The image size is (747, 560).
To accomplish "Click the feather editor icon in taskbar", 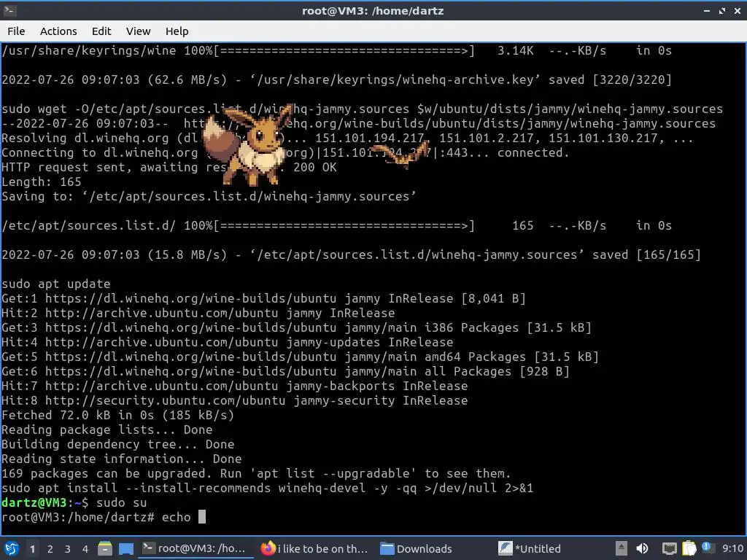I will (505, 548).
